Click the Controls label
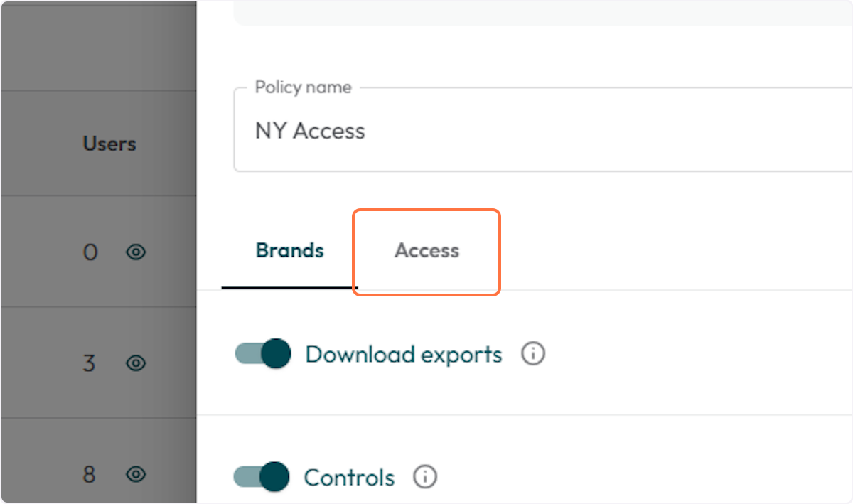Image resolution: width=853 pixels, height=504 pixels. [349, 477]
